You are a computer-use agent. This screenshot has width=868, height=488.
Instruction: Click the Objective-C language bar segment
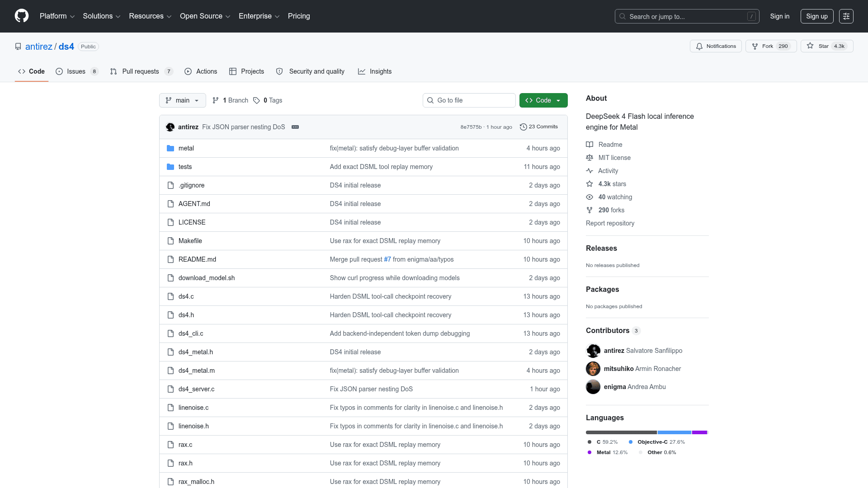(675, 432)
